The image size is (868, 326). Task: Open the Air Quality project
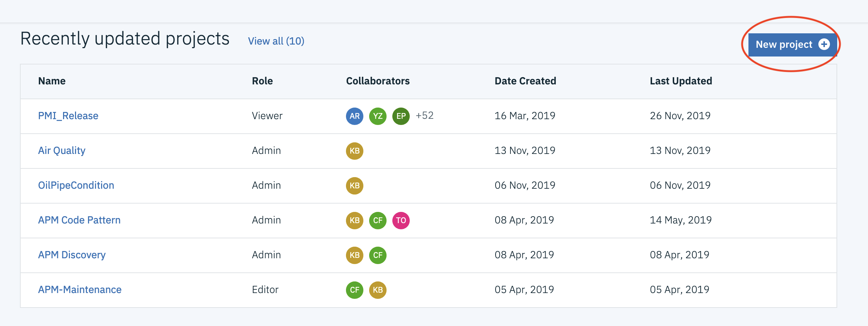coord(62,151)
